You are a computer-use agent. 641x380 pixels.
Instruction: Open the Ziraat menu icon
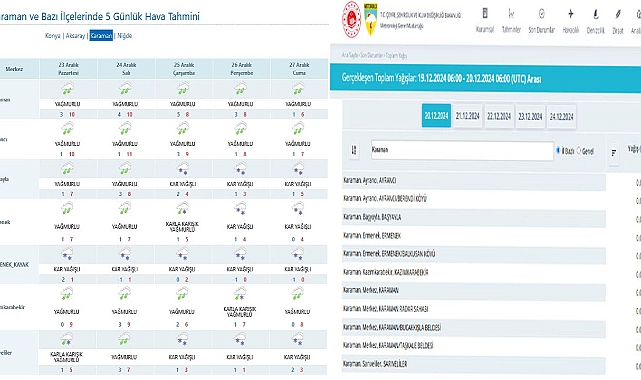pyautogui.click(x=618, y=14)
